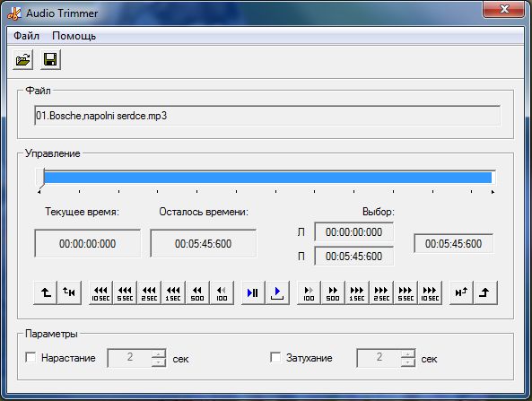This screenshot has height=401, width=532.
Task: Play the selected region
Action: point(277,292)
